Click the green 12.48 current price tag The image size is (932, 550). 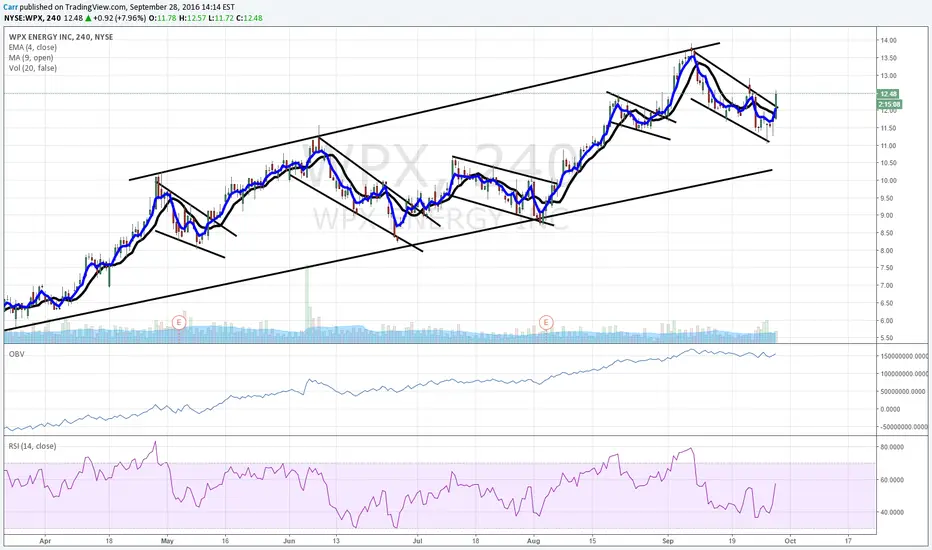point(889,94)
